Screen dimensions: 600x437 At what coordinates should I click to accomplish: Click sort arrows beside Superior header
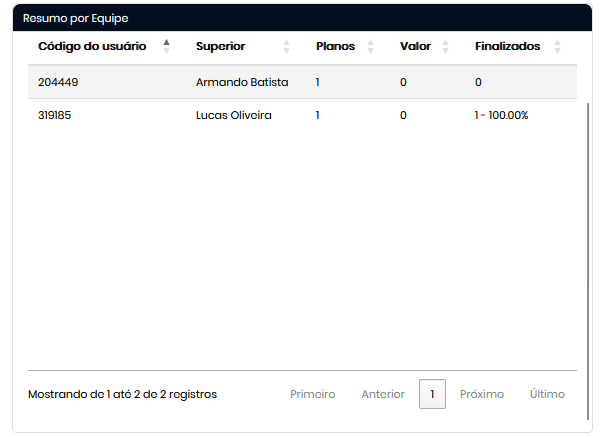point(287,46)
